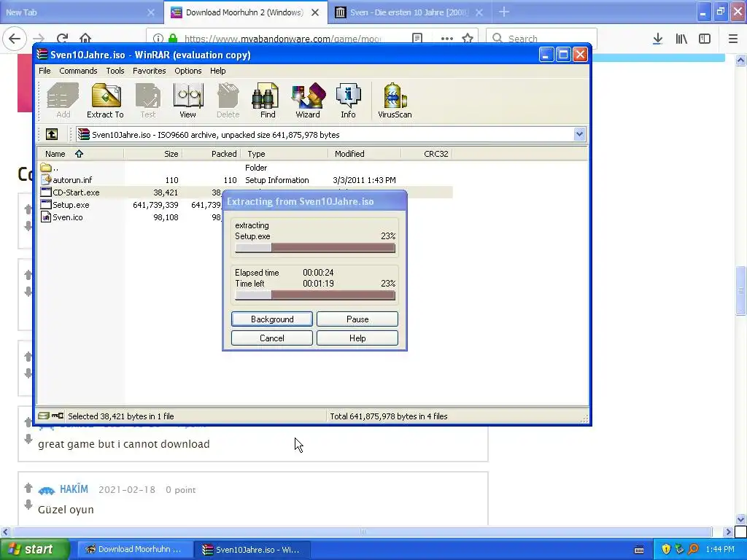This screenshot has height=560, width=747.
Task: Click the Setup.exe file progress bar
Action: [315, 248]
